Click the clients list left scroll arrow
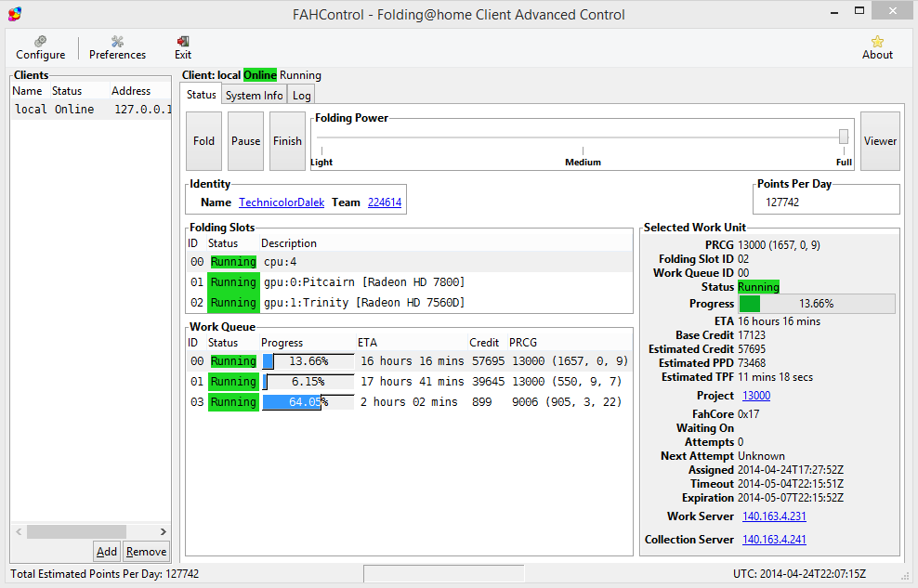 pyautogui.click(x=19, y=532)
